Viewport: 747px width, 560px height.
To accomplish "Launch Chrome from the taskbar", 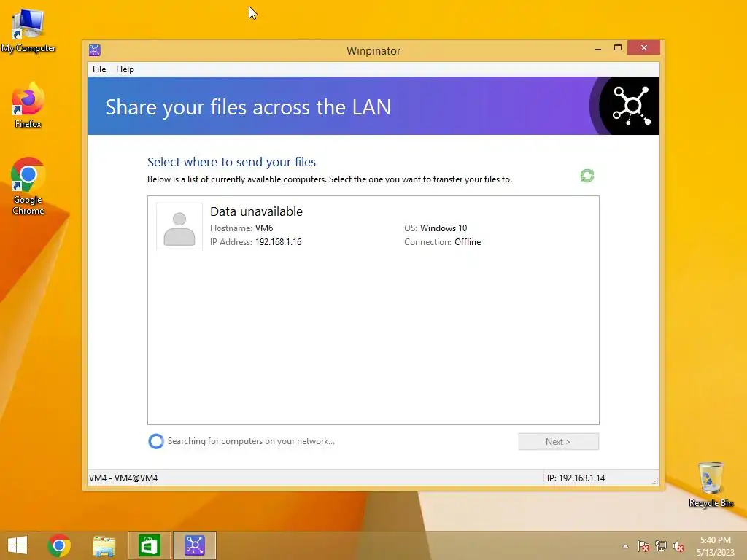I will point(59,545).
